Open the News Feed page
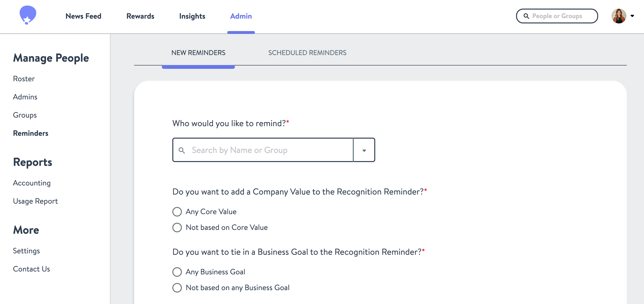Screen dimensions: 644x304 pyautogui.click(x=83, y=16)
